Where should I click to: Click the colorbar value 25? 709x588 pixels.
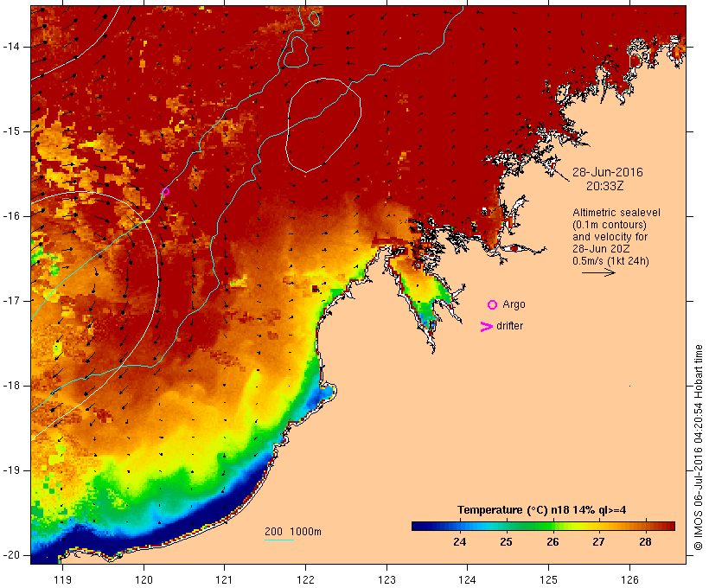(x=506, y=541)
